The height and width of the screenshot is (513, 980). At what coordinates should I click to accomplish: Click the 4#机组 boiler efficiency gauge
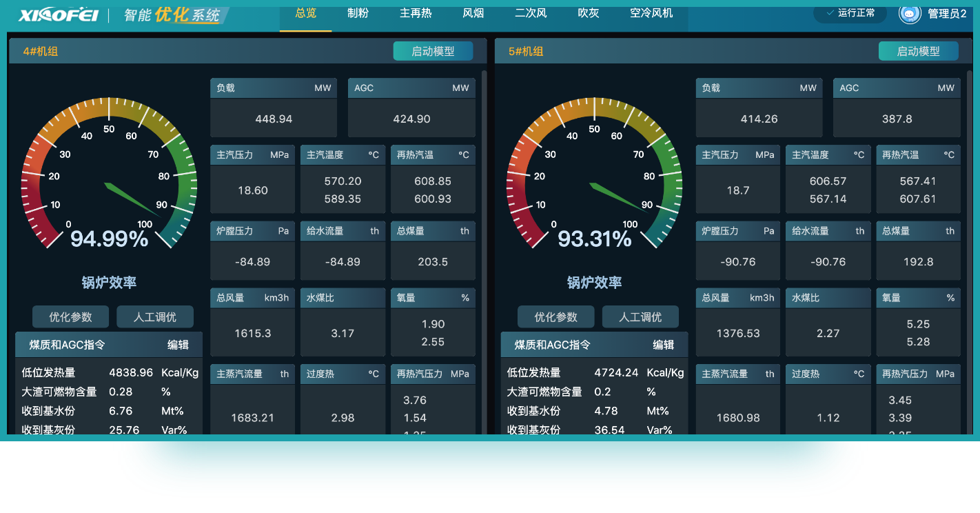pos(109,176)
